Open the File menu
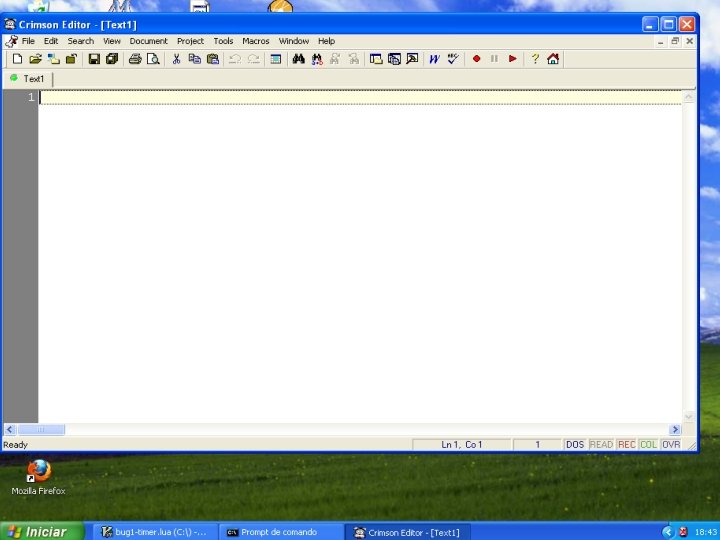The image size is (720, 540). point(28,41)
